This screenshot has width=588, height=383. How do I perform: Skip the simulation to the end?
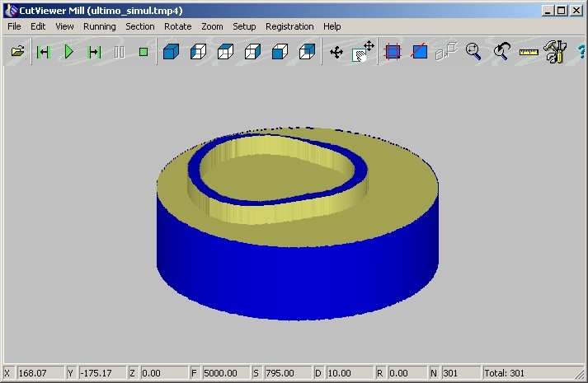pyautogui.click(x=94, y=52)
